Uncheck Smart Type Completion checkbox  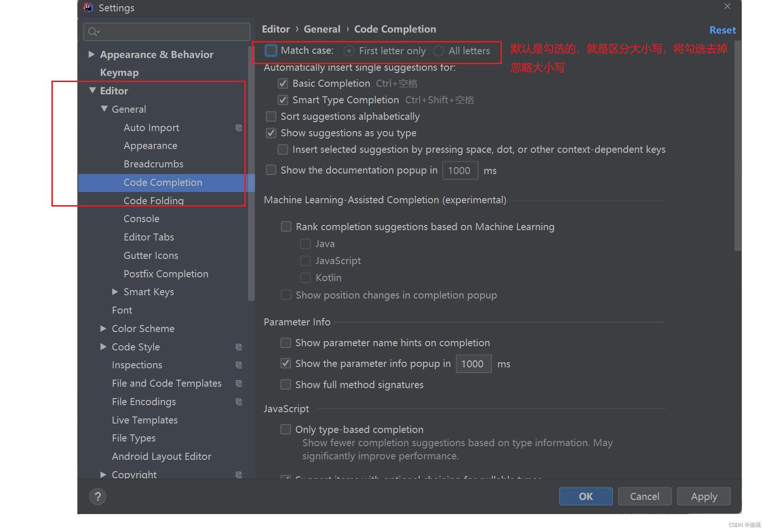pos(283,100)
